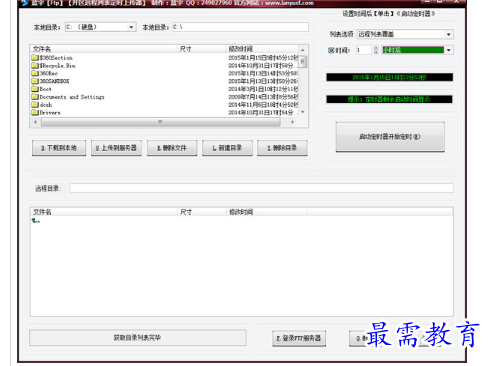488x366 pixels.
Task: Open the 列表选项 dropdown showing 远程列表覆盖
Action: (x=405, y=34)
